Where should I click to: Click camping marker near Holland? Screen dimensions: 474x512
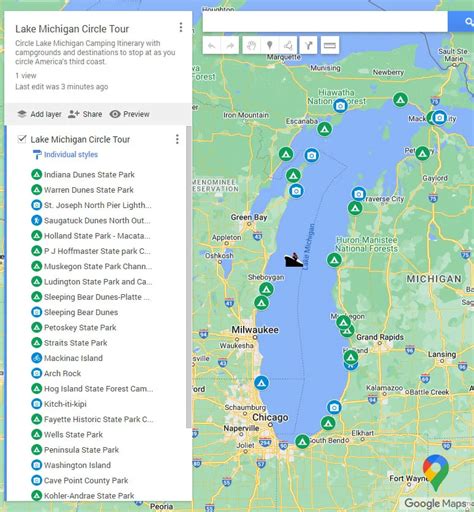point(351,358)
